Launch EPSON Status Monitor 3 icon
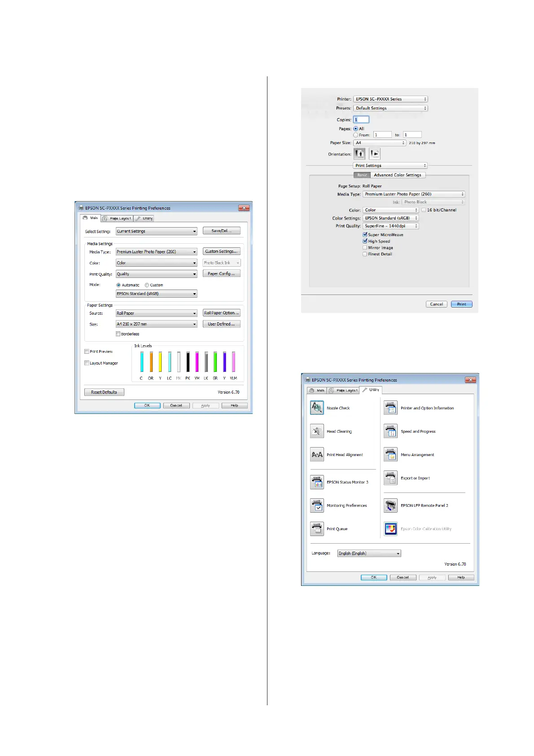 [x=317, y=482]
